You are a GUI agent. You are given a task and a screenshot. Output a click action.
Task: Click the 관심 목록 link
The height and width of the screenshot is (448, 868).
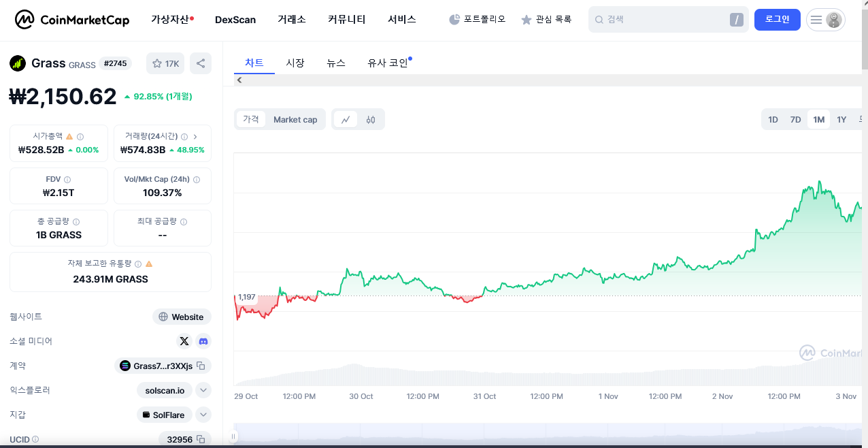[546, 20]
